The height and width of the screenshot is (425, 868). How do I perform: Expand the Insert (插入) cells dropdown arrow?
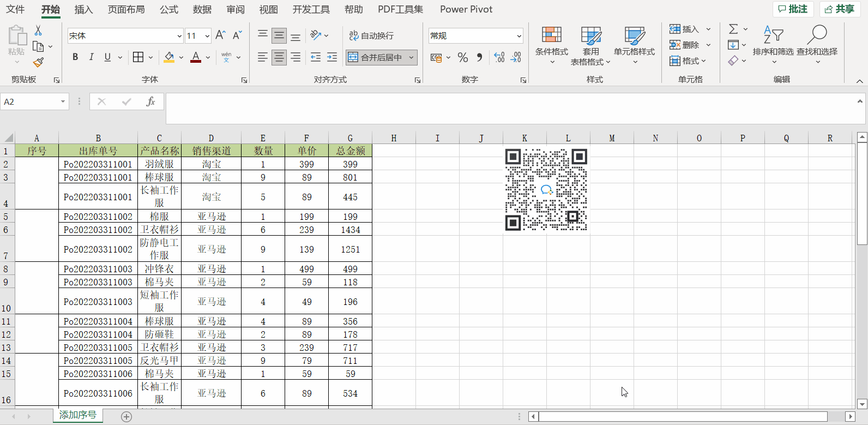click(708, 29)
